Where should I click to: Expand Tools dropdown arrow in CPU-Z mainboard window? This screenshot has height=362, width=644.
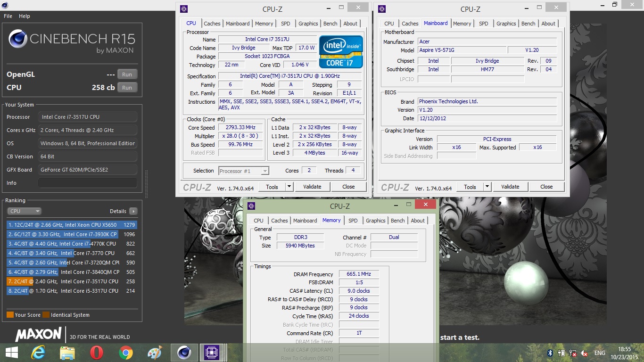[x=487, y=187]
